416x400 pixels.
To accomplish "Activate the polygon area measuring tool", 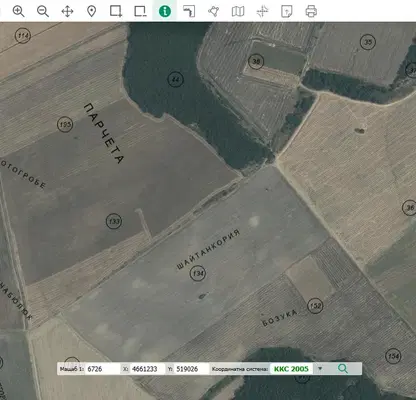I will point(213,11).
